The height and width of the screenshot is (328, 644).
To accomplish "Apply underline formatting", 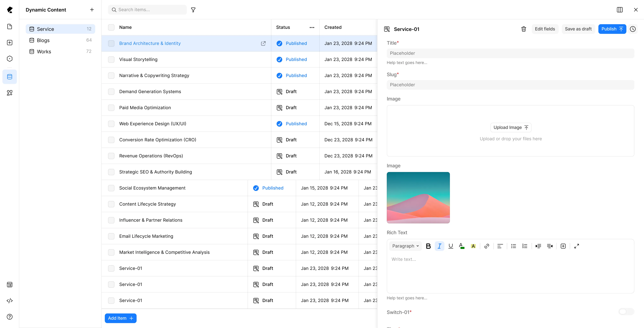I will [451, 246].
